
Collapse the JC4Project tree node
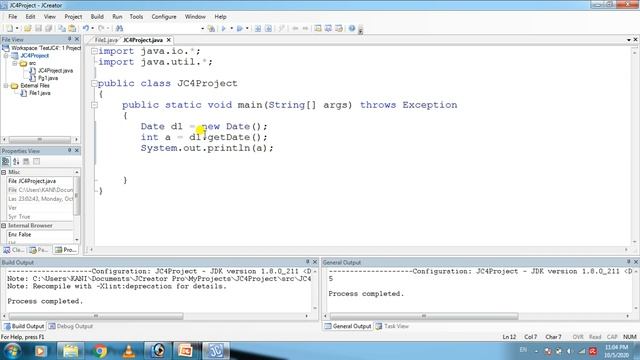6,56
